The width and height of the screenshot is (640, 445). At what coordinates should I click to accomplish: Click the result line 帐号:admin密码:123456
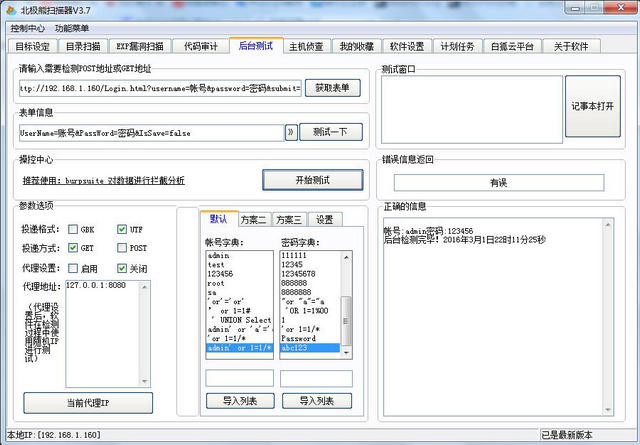coord(428,231)
